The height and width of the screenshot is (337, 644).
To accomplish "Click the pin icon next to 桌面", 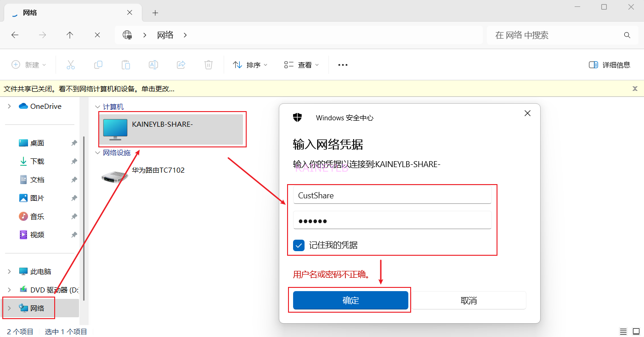I will 74,143.
